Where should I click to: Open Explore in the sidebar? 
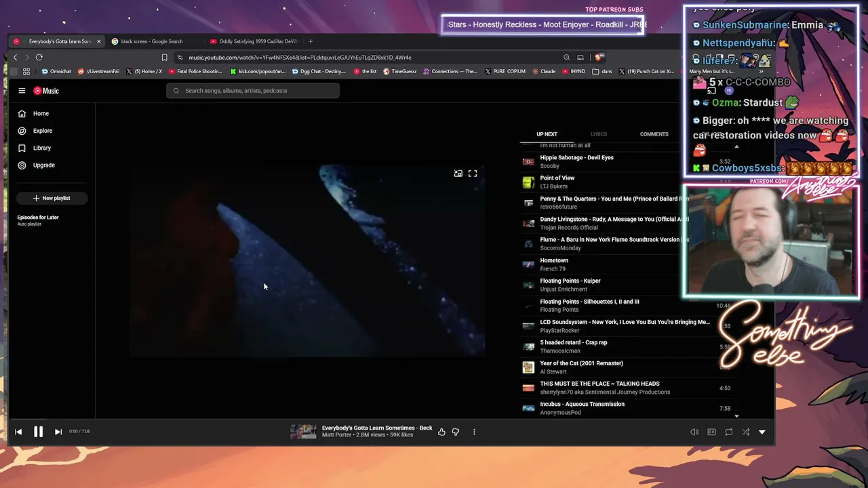(35, 131)
